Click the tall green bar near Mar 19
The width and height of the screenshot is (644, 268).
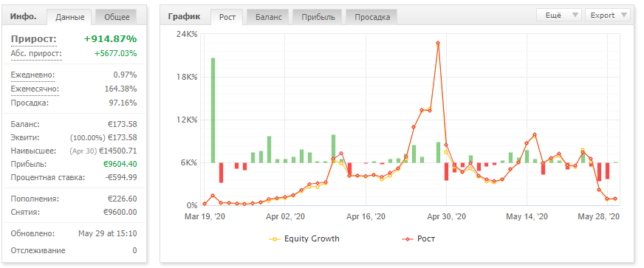click(213, 111)
